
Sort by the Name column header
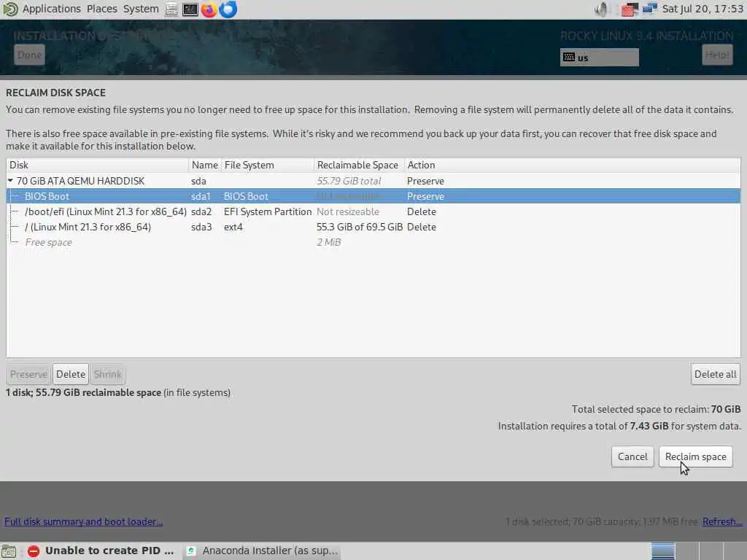[205, 165]
